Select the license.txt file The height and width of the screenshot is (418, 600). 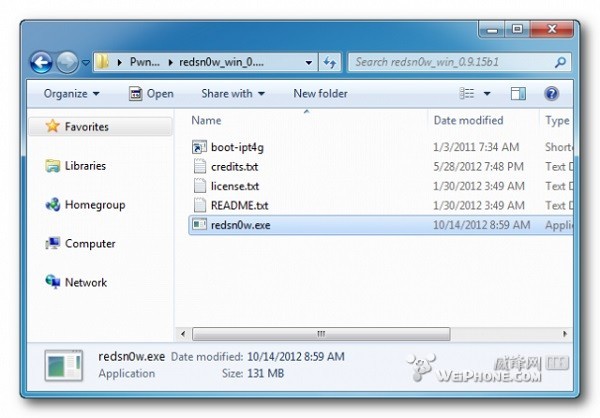[x=235, y=186]
